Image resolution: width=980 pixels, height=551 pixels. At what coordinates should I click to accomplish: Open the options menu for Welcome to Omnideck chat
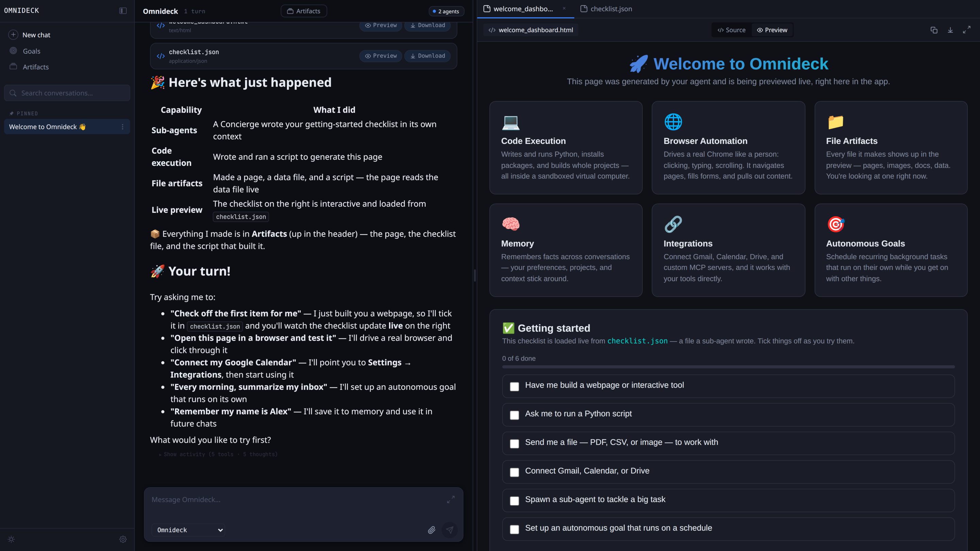pyautogui.click(x=122, y=127)
